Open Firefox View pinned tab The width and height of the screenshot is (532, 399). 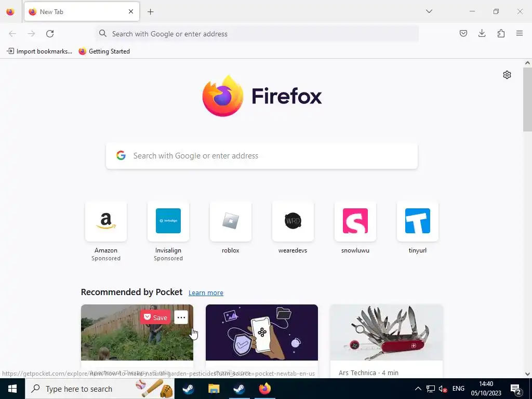tap(10, 11)
